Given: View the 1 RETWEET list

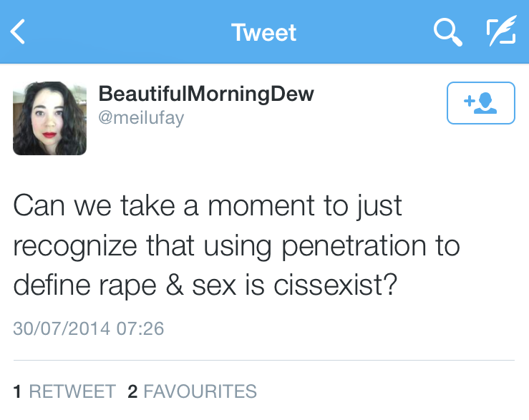Looking at the screenshot, I should point(64,391).
